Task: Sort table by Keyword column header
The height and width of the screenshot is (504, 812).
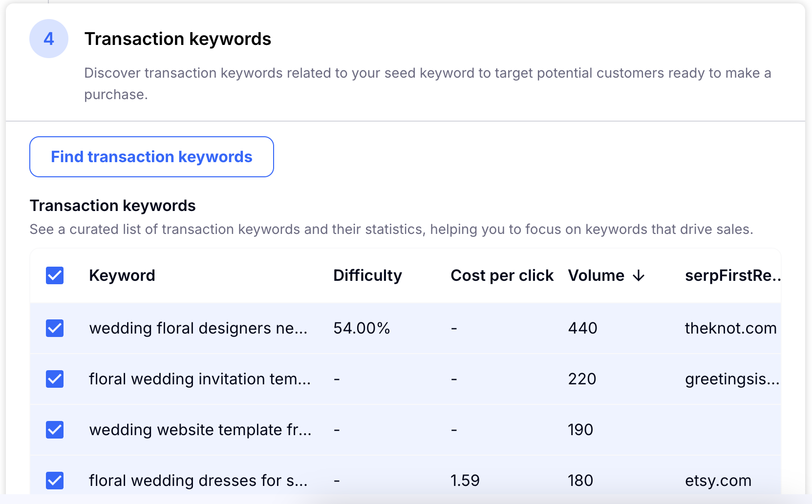Action: pos(122,275)
